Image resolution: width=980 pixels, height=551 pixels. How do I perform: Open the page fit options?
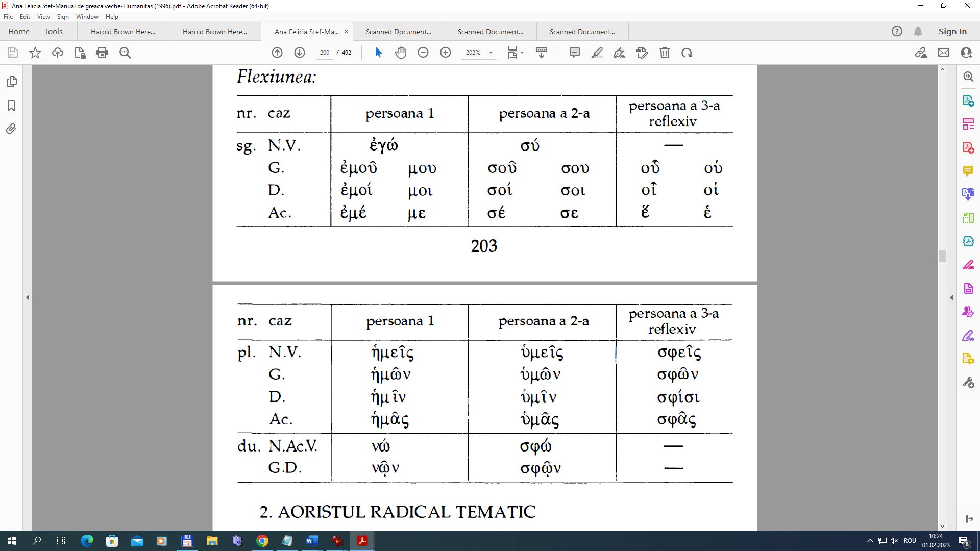(x=516, y=53)
